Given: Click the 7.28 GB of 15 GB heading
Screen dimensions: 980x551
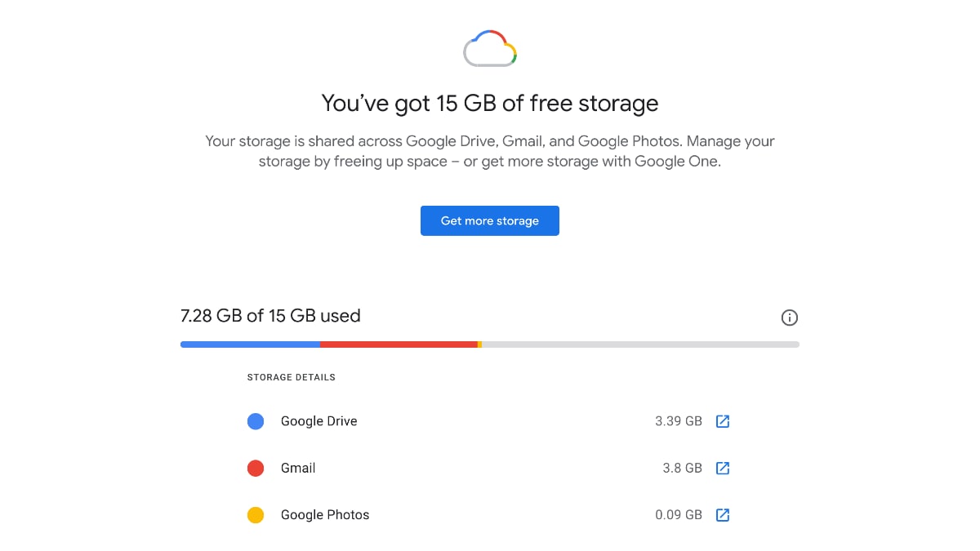Looking at the screenshot, I should click(x=270, y=316).
